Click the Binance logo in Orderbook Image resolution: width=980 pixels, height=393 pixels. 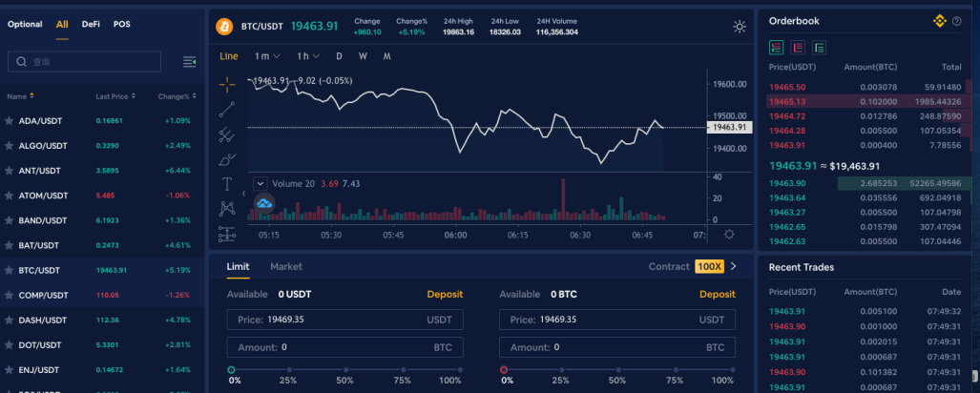939,21
